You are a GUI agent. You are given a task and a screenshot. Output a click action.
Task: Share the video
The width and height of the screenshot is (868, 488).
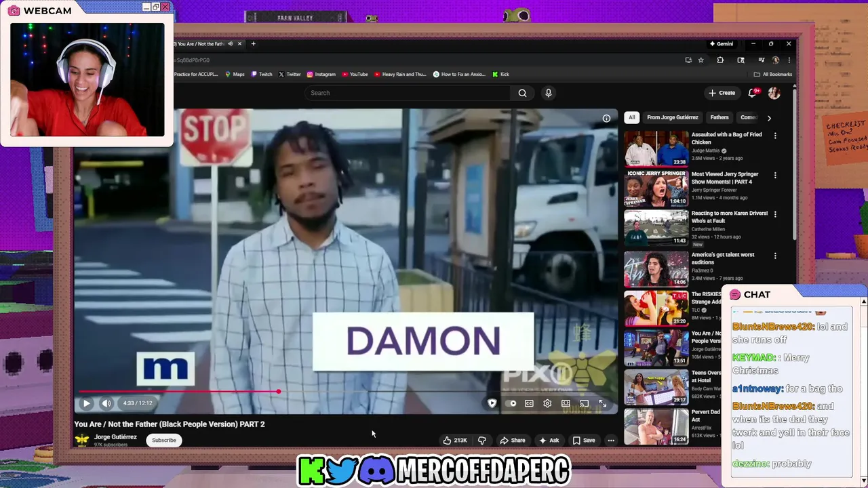pyautogui.click(x=513, y=441)
